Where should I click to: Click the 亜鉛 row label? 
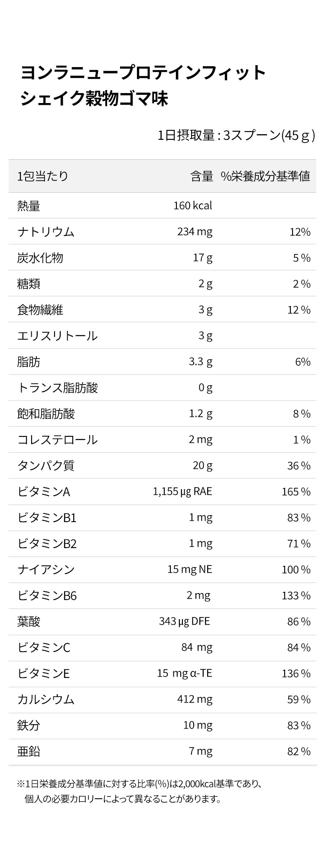point(29,751)
